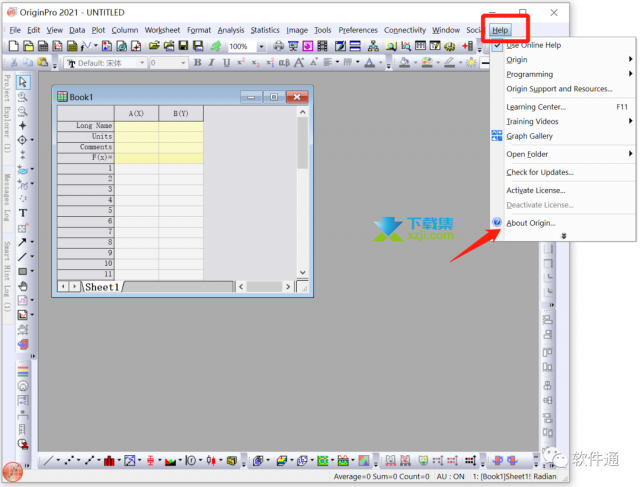Click the New Workbook toolbar icon
The width and height of the screenshot is (640, 487).
click(43, 46)
